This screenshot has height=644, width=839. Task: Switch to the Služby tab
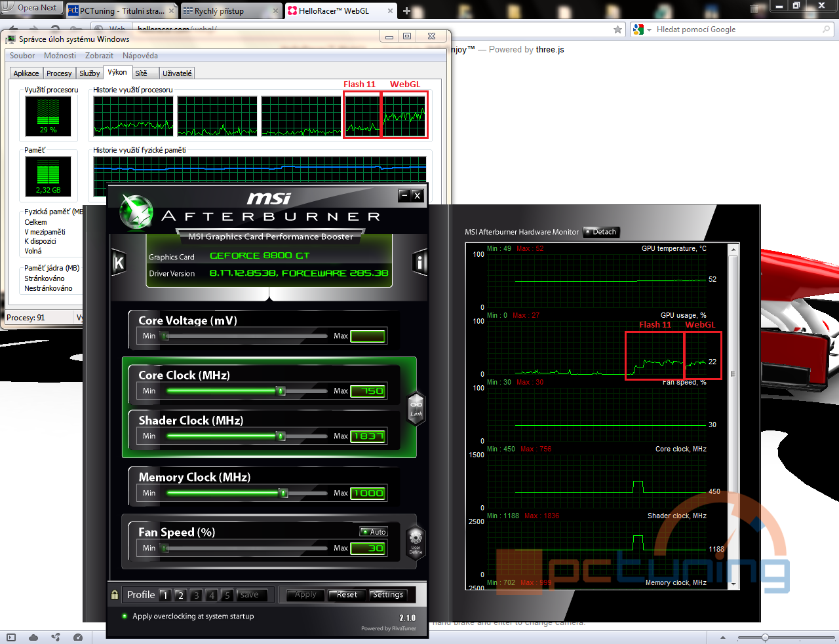click(90, 73)
